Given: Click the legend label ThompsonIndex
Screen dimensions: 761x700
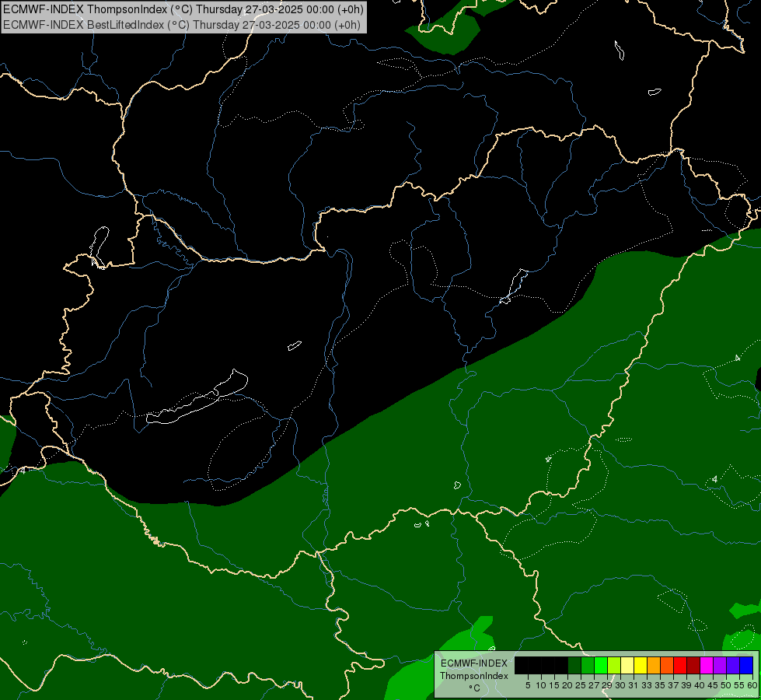Looking at the screenshot, I should click(474, 676).
